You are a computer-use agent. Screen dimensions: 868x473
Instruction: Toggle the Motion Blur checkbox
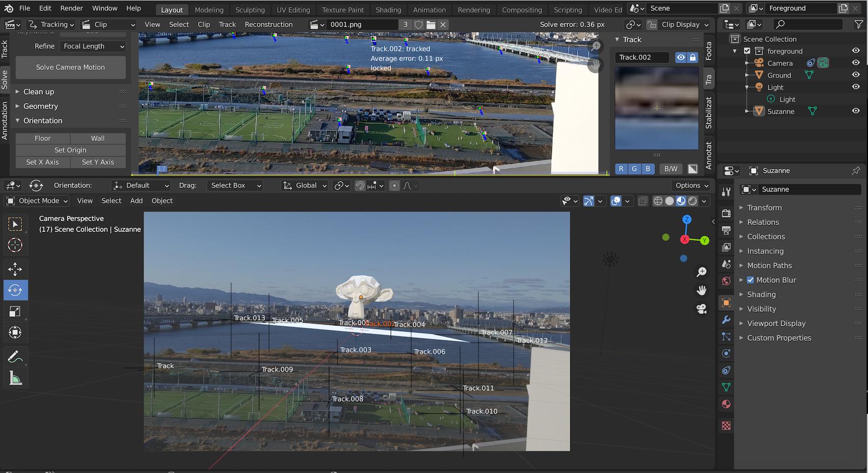(751, 280)
